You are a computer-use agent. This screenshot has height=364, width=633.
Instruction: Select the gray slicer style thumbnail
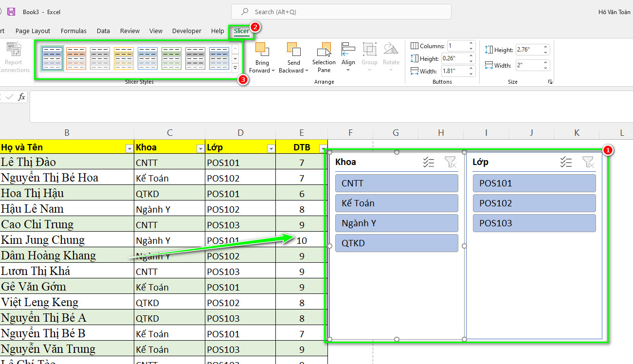pyautogui.click(x=100, y=58)
